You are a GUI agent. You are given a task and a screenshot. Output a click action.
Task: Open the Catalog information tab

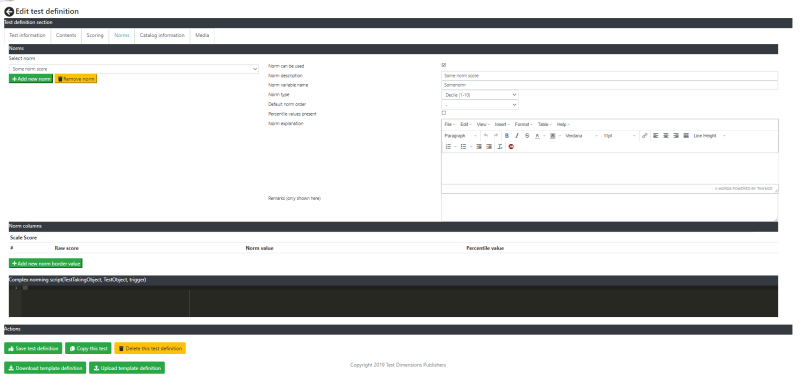coord(162,35)
